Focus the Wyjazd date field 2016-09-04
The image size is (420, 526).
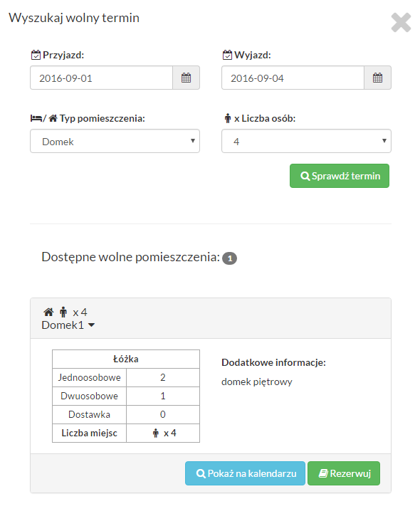pos(293,78)
